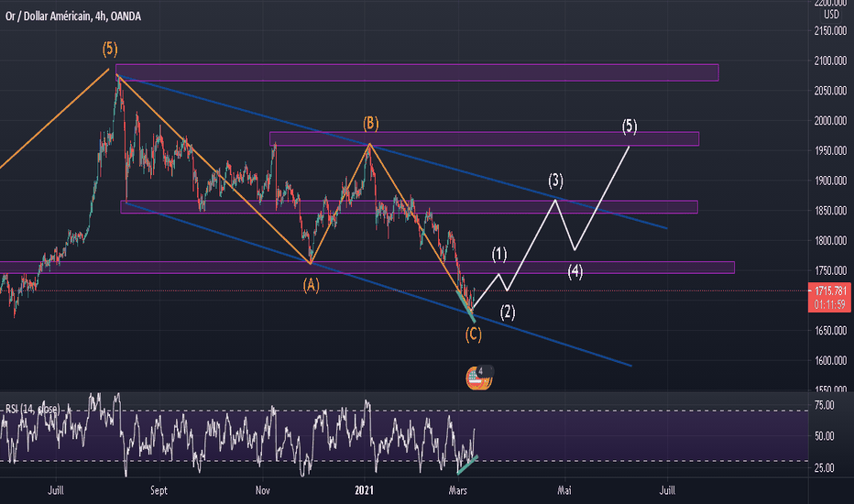Image resolution: width=854 pixels, height=504 pixels.
Task: Click the white (4) projection label
Action: 575,271
